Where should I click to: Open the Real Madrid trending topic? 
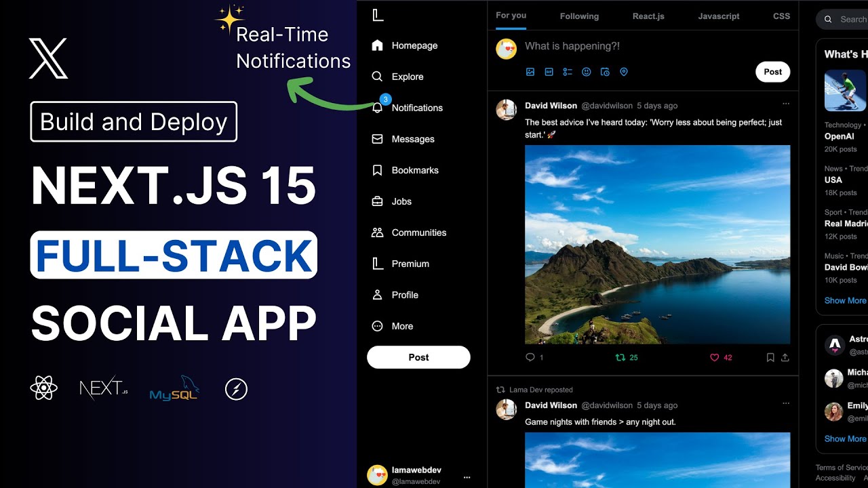pyautogui.click(x=846, y=224)
